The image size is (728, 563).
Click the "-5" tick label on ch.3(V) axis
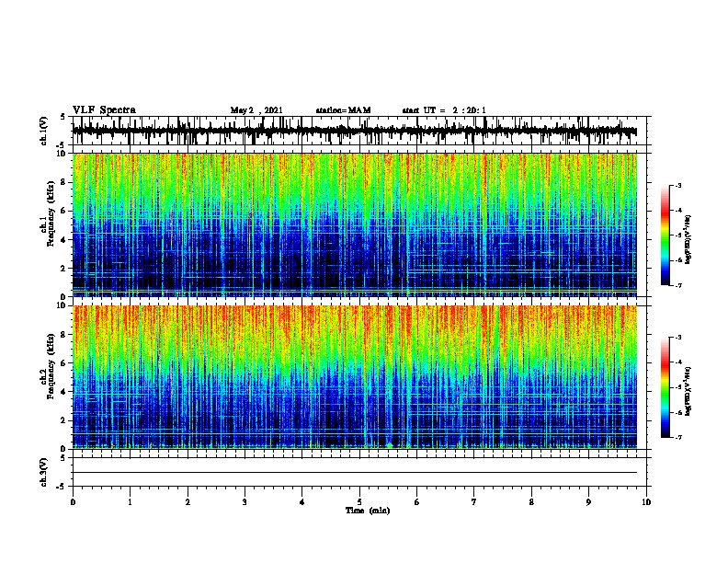point(62,487)
